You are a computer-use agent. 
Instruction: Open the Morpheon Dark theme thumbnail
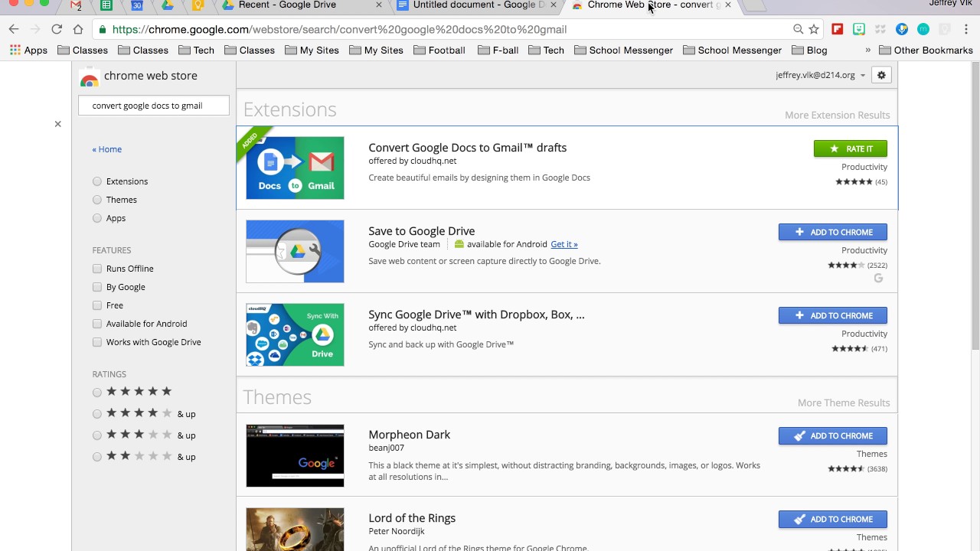pyautogui.click(x=295, y=455)
